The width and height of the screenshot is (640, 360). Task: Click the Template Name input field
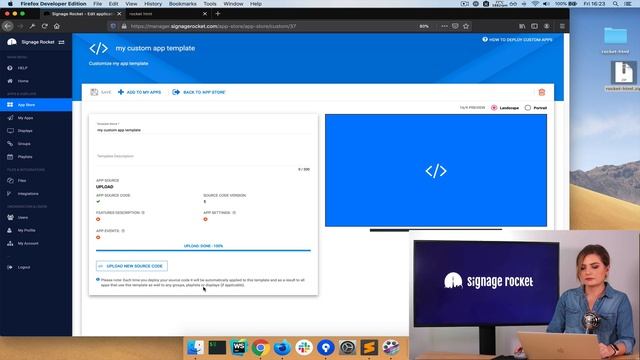[x=203, y=130]
